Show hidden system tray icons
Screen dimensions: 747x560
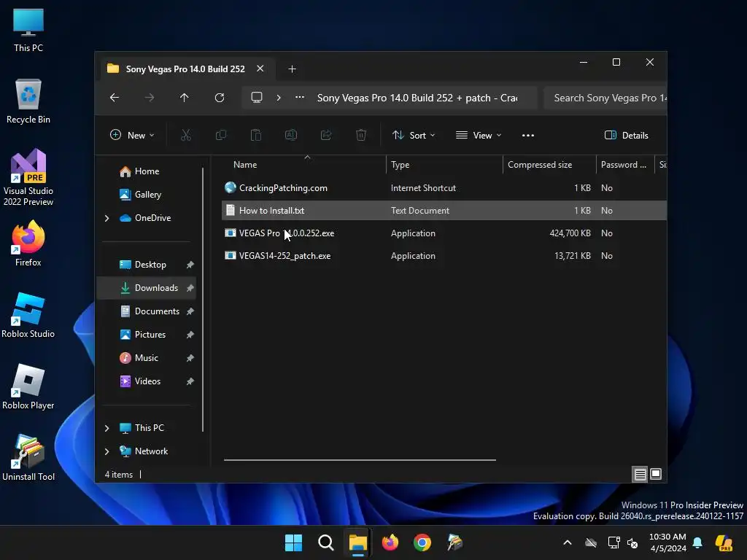pyautogui.click(x=568, y=542)
